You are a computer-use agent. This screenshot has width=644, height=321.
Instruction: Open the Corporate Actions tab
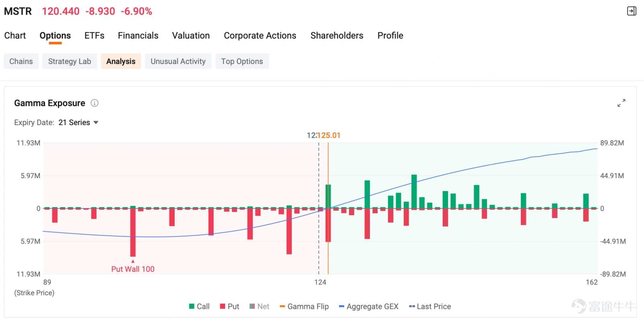(260, 35)
